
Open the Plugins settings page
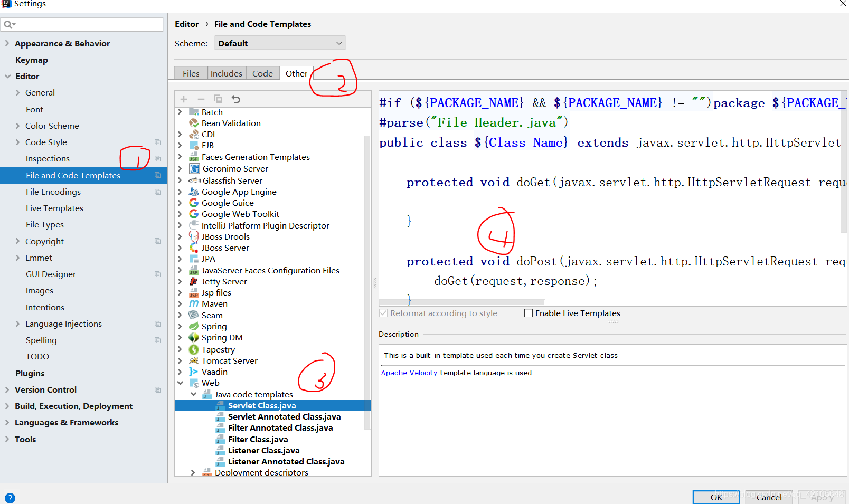[30, 373]
